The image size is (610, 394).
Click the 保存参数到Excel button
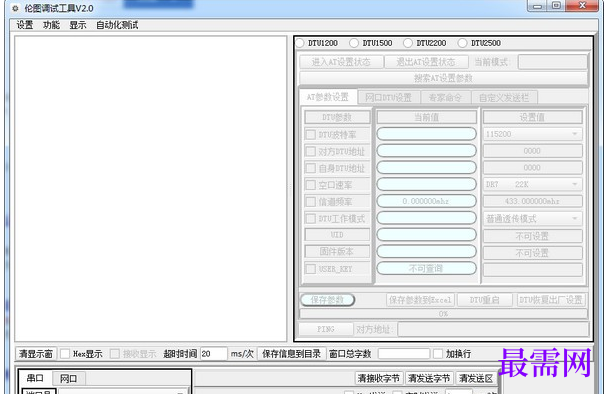coord(421,300)
